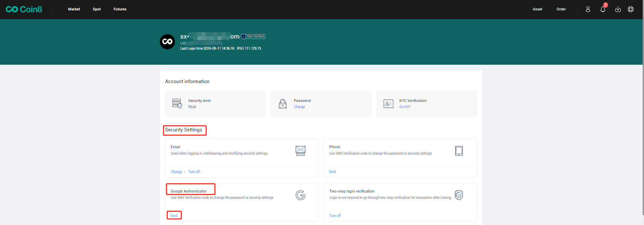Open the user profile icon
Image resolution: width=644 pixels, height=225 pixels.
588,9
